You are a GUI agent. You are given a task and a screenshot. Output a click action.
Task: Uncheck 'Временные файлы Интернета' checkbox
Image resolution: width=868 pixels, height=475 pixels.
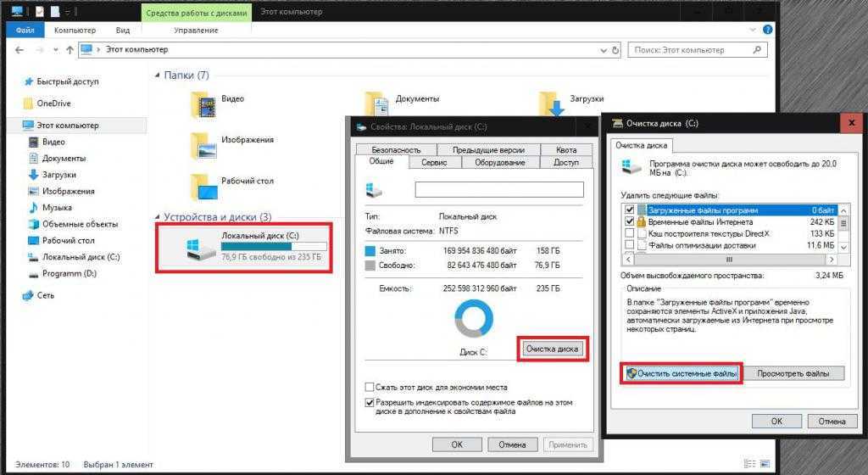click(629, 221)
